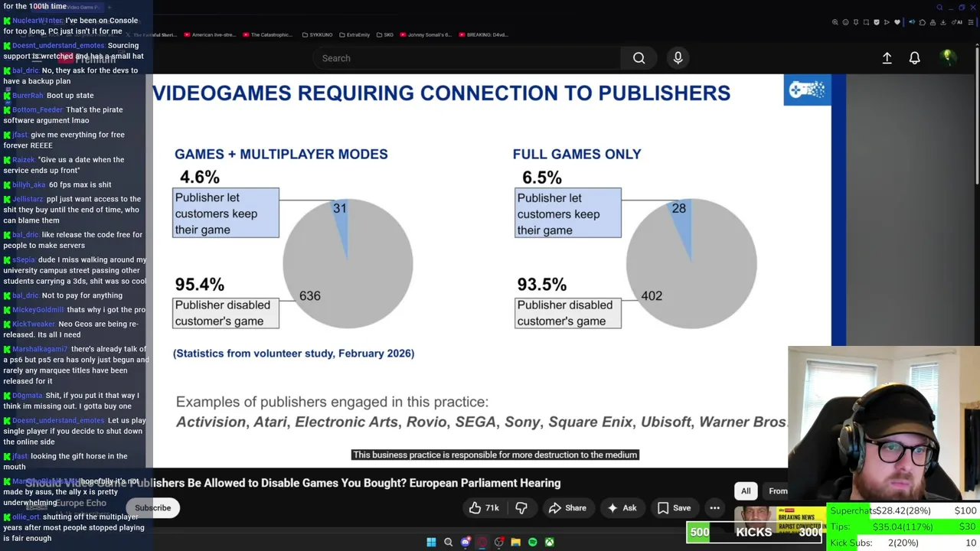Click the send flow arrow icon in toolbar
Viewport: 980px width, 551px height.
887,22
